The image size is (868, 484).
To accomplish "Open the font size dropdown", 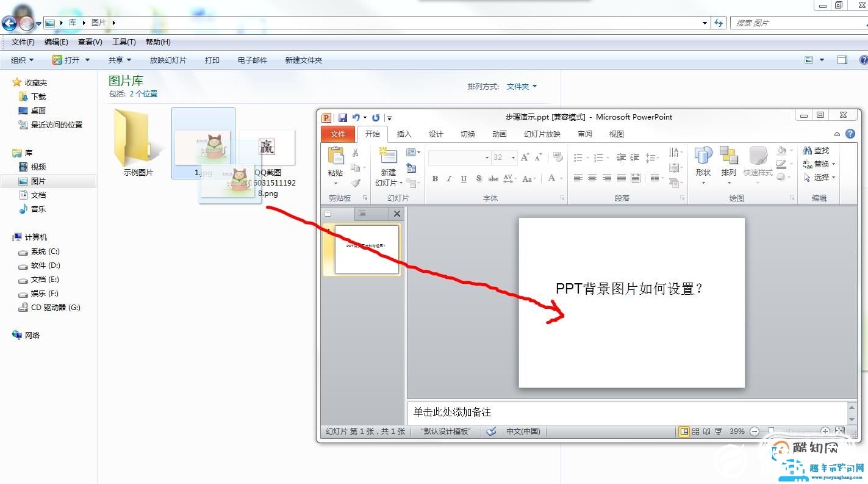I will pyautogui.click(x=512, y=157).
